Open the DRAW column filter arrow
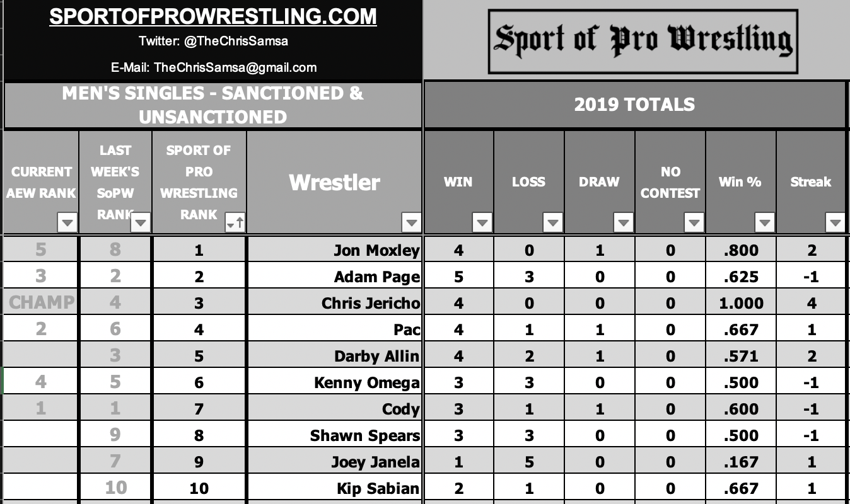Image resolution: width=850 pixels, height=504 pixels. coord(624,222)
